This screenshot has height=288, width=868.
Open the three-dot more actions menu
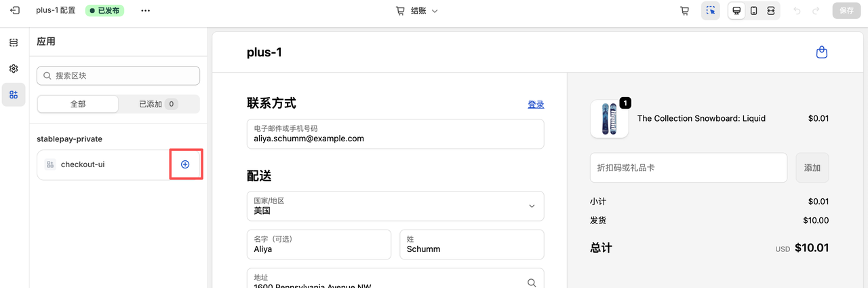145,11
